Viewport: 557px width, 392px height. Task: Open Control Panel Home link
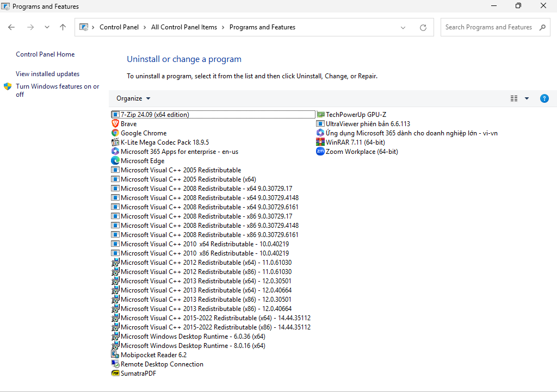point(45,54)
